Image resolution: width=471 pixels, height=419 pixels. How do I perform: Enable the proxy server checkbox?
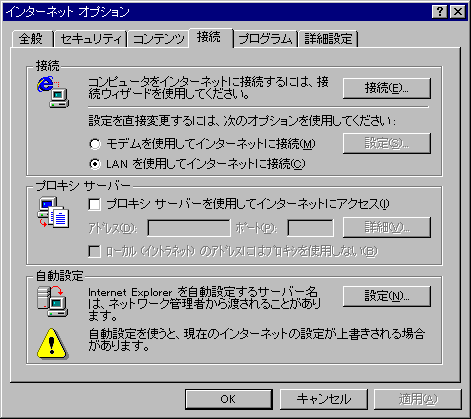95,204
